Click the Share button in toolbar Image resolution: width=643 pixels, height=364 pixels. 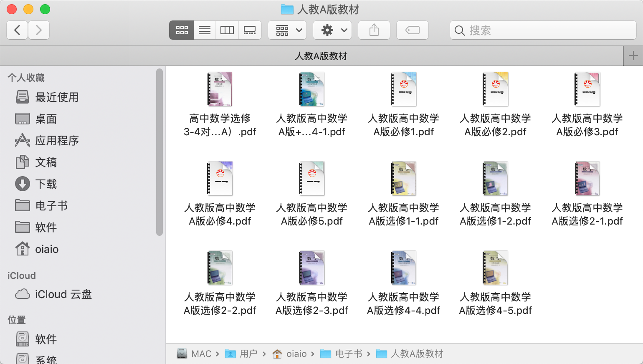374,30
